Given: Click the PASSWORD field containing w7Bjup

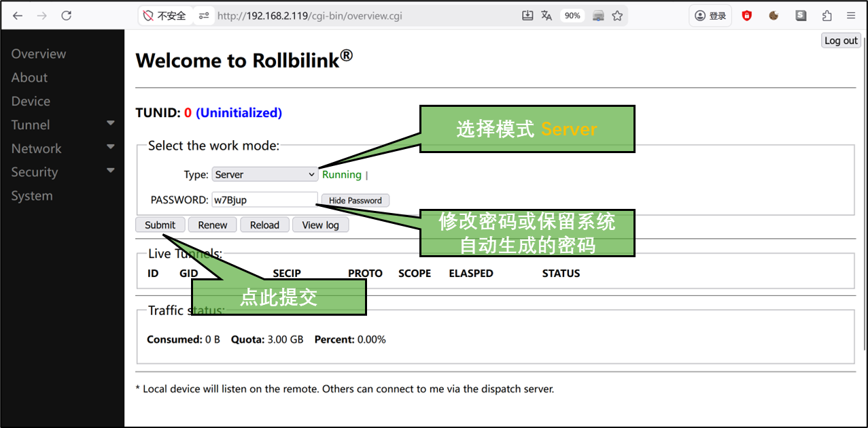Looking at the screenshot, I should click(264, 200).
